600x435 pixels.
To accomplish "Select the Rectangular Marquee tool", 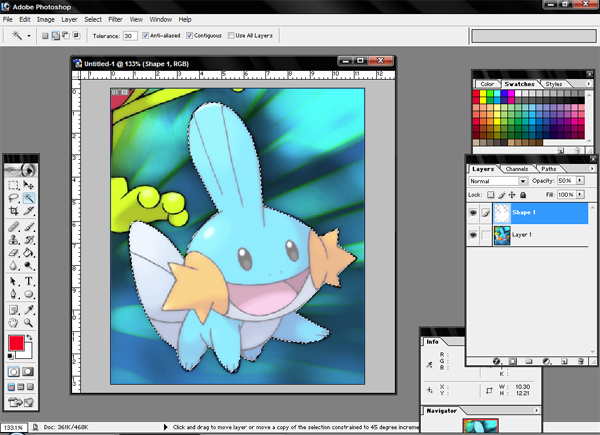I will [13, 186].
